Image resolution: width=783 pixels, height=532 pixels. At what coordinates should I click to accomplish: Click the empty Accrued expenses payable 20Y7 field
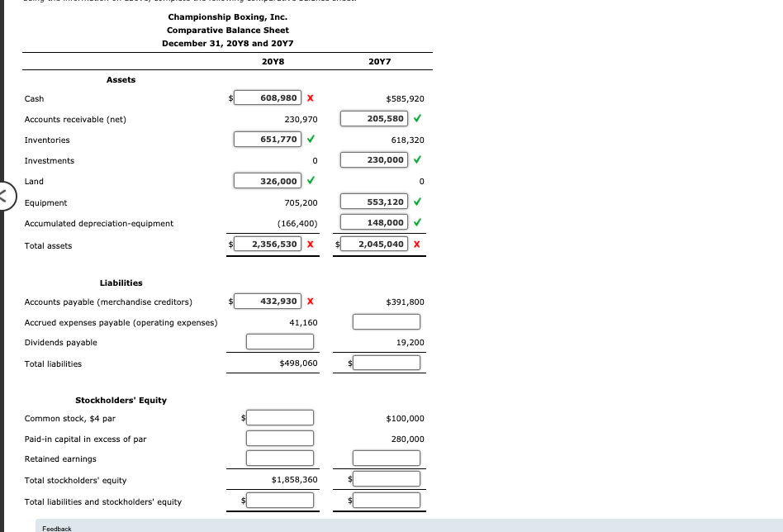[387, 321]
